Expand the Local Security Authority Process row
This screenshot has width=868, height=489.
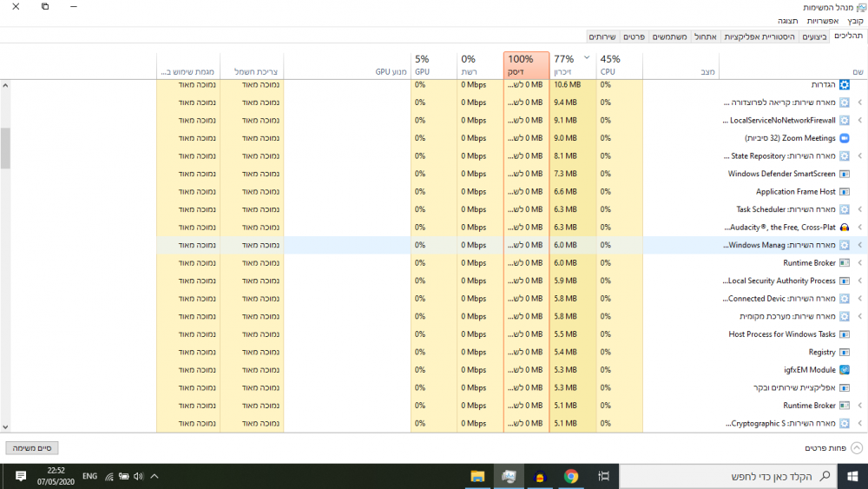[x=859, y=281]
